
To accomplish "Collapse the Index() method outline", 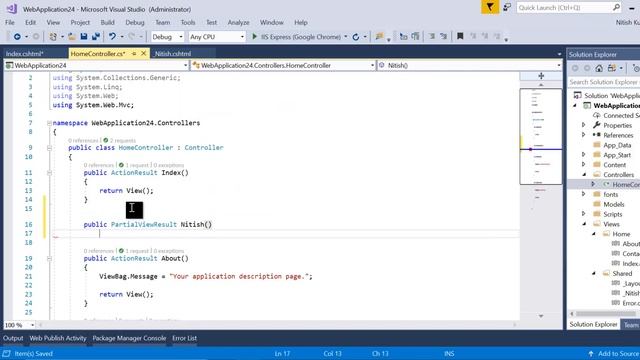I will tap(49, 173).
